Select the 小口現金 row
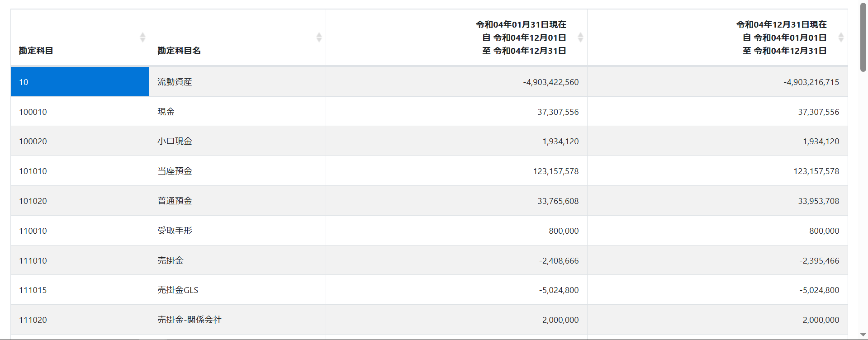The height and width of the screenshot is (340, 868). click(x=175, y=141)
